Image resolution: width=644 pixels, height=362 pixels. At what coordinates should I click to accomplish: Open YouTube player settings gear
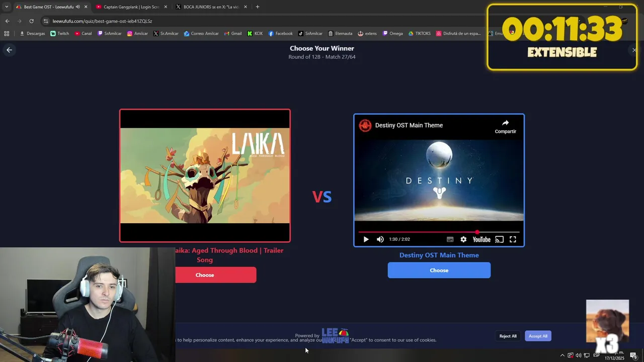tap(463, 239)
